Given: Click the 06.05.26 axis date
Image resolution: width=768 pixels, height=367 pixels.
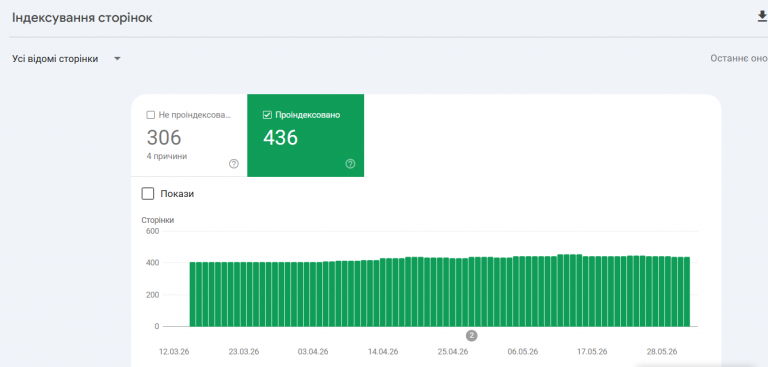Looking at the screenshot, I should (523, 352).
